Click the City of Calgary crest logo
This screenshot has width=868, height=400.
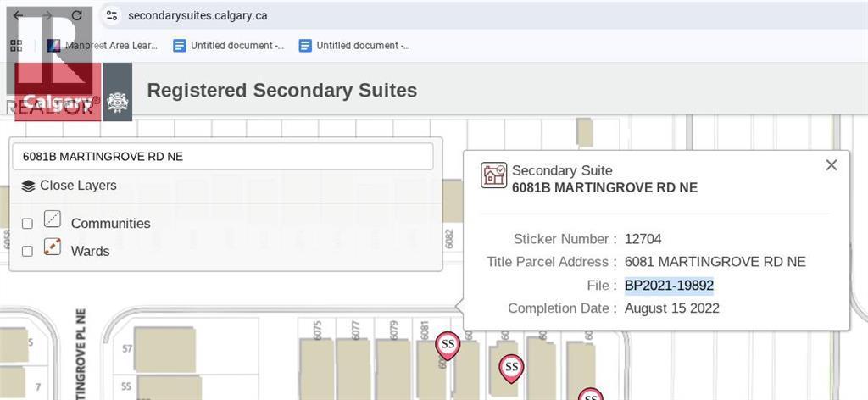pyautogui.click(x=118, y=101)
